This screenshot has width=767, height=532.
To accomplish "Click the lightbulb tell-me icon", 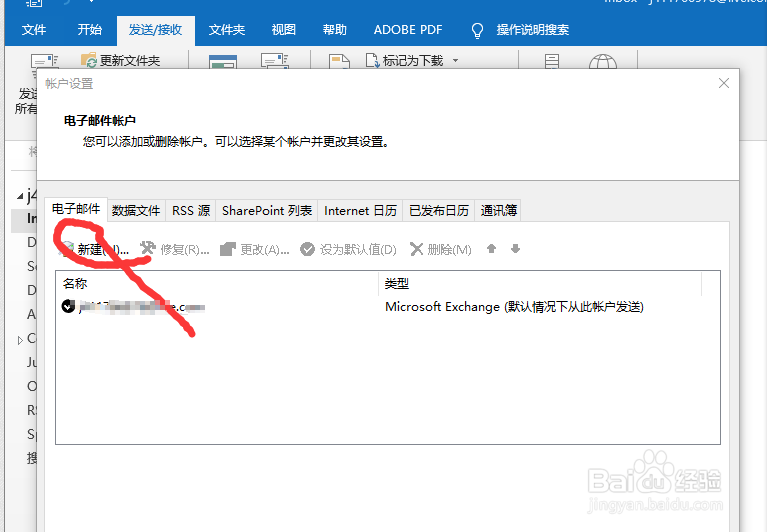I will (x=477, y=30).
